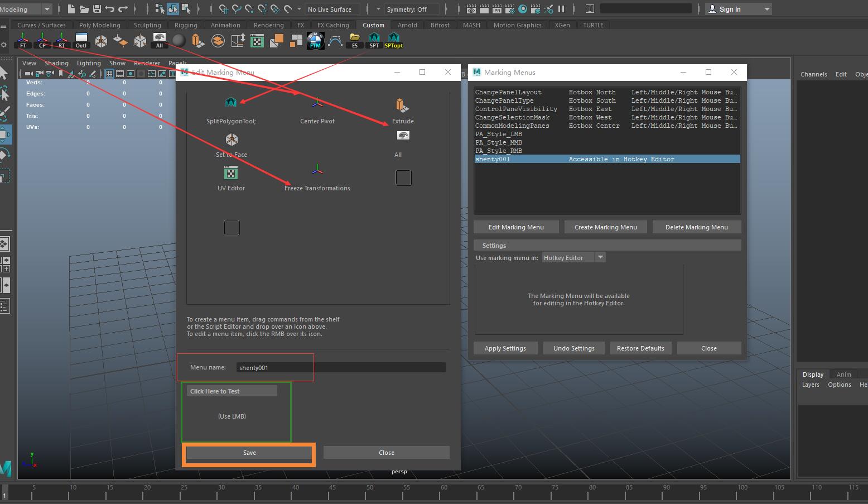This screenshot has width=868, height=504.
Task: Click the UV Editor icon in Edit Marking Menu
Action: [231, 172]
